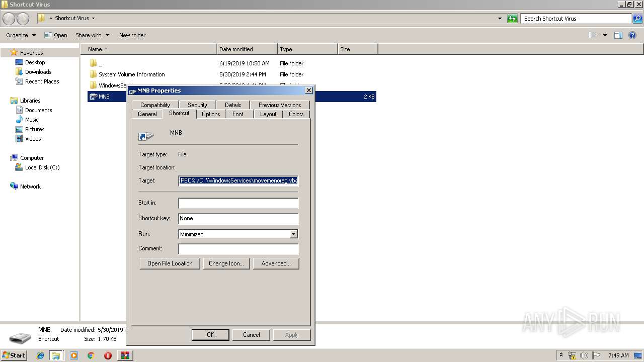Show hidden tray icons arrow
This screenshot has width=644, height=362.
tap(561, 355)
